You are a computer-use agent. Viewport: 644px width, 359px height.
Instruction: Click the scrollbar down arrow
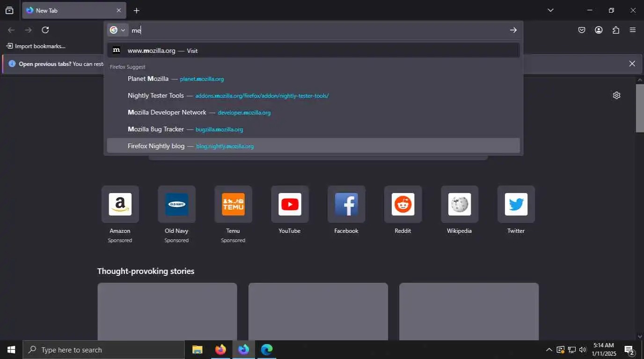[x=640, y=336]
